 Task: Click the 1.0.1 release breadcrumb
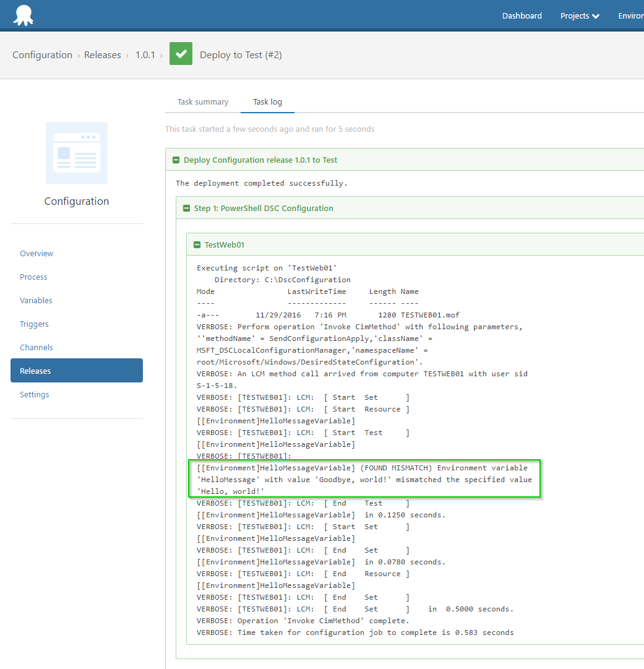tap(145, 55)
